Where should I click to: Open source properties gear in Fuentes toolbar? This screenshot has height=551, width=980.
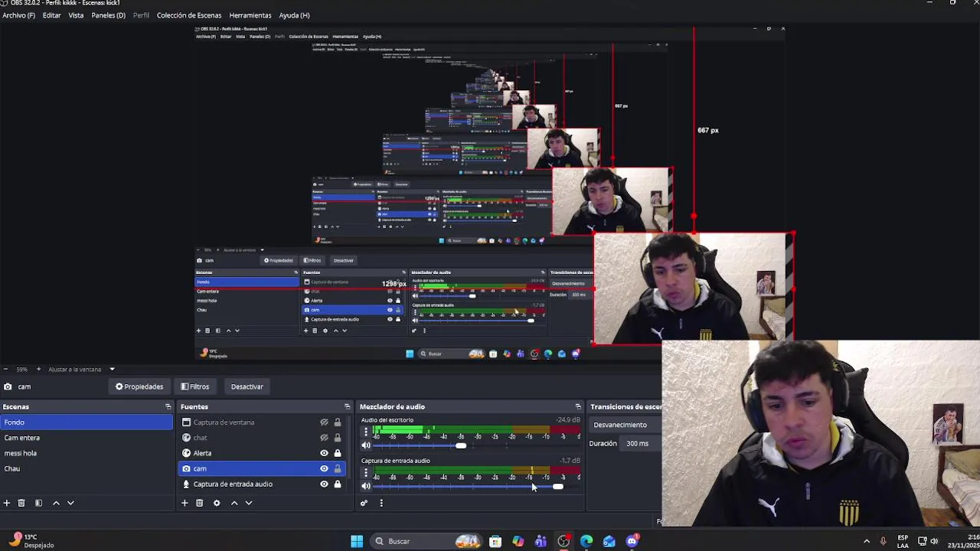(x=217, y=503)
